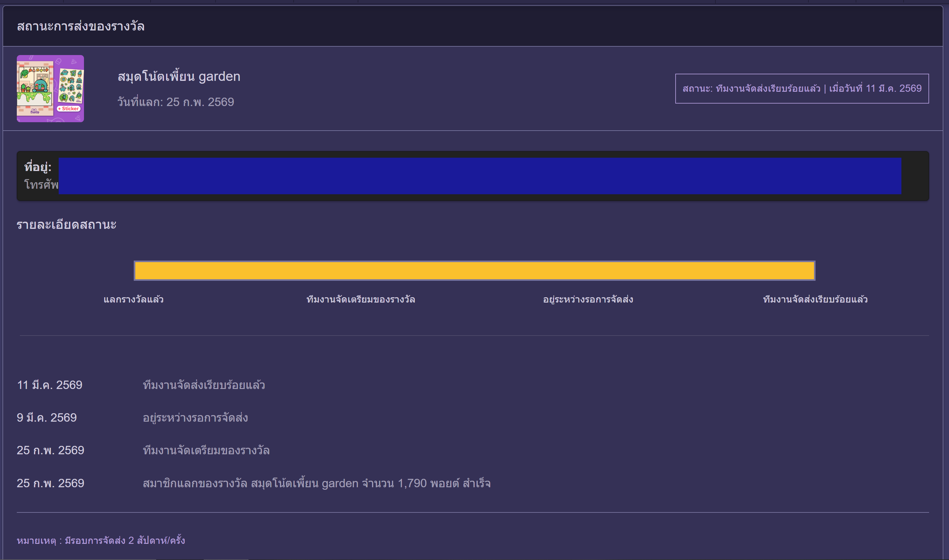This screenshot has height=560, width=949.
Task: Click the reward title 'สมุดโน้ตเพี้ยน garden'
Action: pyautogui.click(x=179, y=76)
